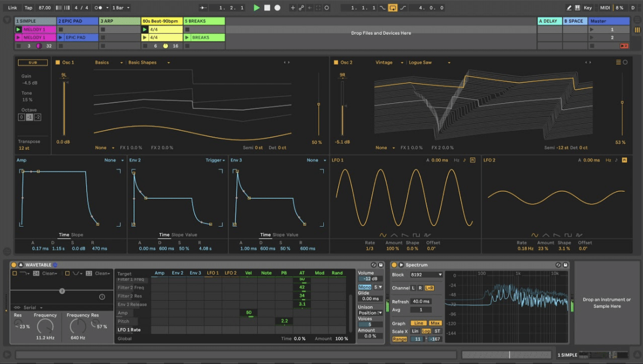The width and height of the screenshot is (643, 364).
Task: Start playback with the green Play button
Action: 256,8
